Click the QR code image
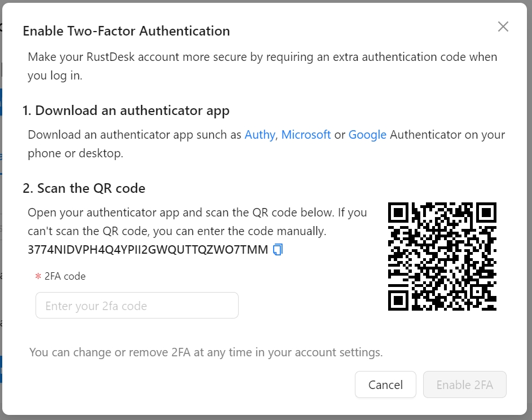532x420 pixels. (442, 257)
